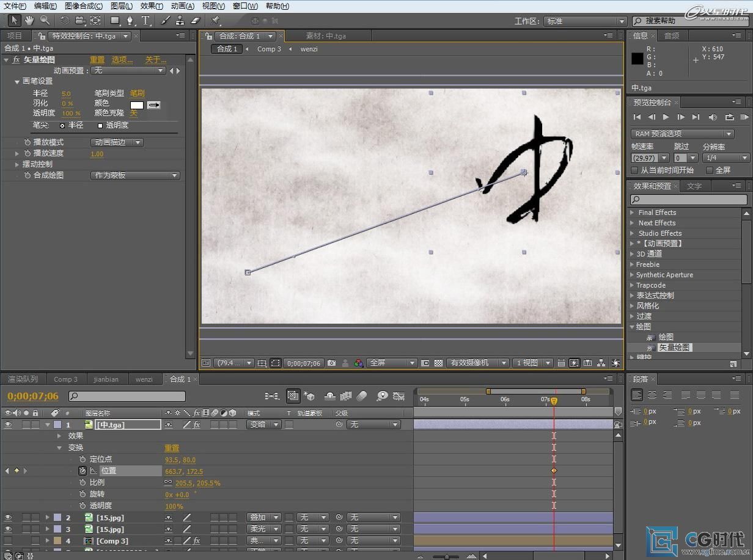Open blending mode 变暗 dropdown
Image resolution: width=753 pixels, height=560 pixels.
pyautogui.click(x=263, y=424)
